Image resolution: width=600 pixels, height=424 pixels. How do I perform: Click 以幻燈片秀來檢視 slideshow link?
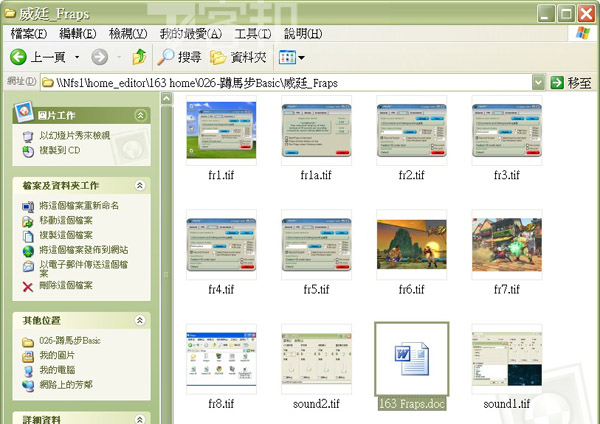[x=75, y=135]
